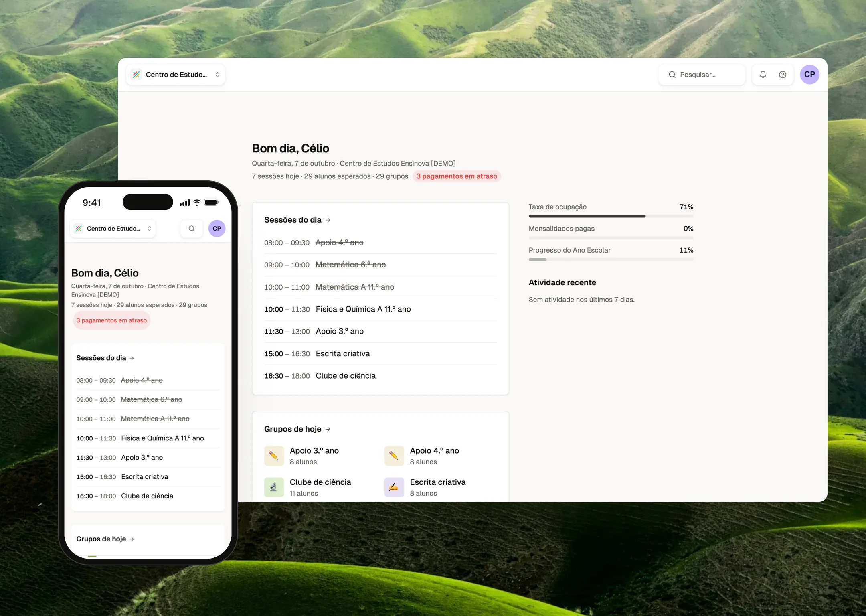Open help question-mark icon in desktop header
Screen dimensions: 866x616
782,75
